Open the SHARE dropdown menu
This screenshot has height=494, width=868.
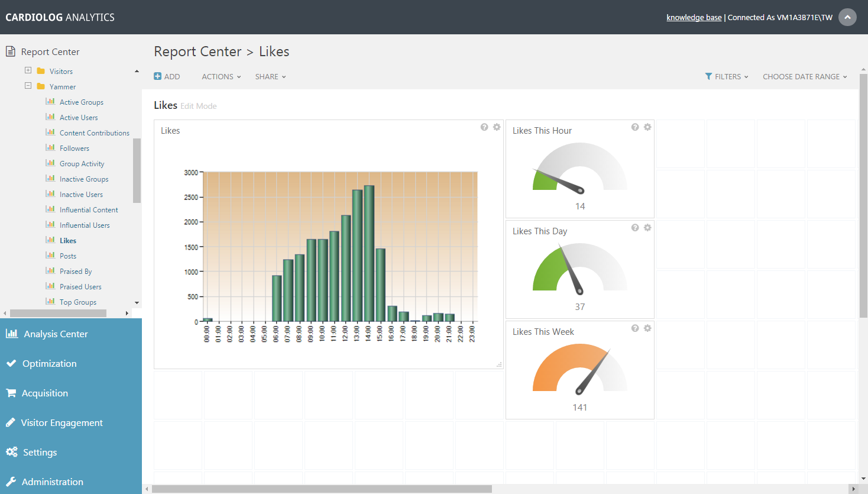click(x=271, y=76)
